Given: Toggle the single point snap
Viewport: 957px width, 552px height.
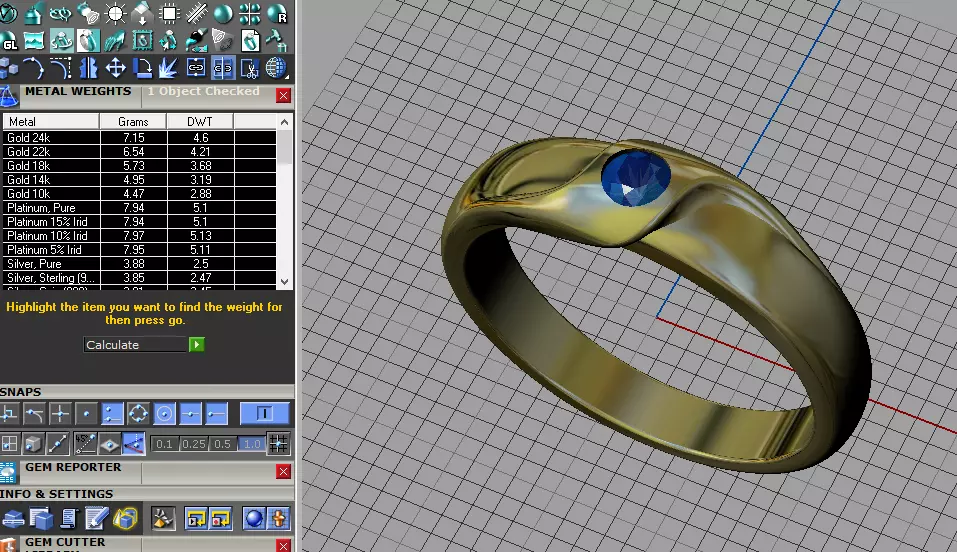Looking at the screenshot, I should tap(86, 413).
